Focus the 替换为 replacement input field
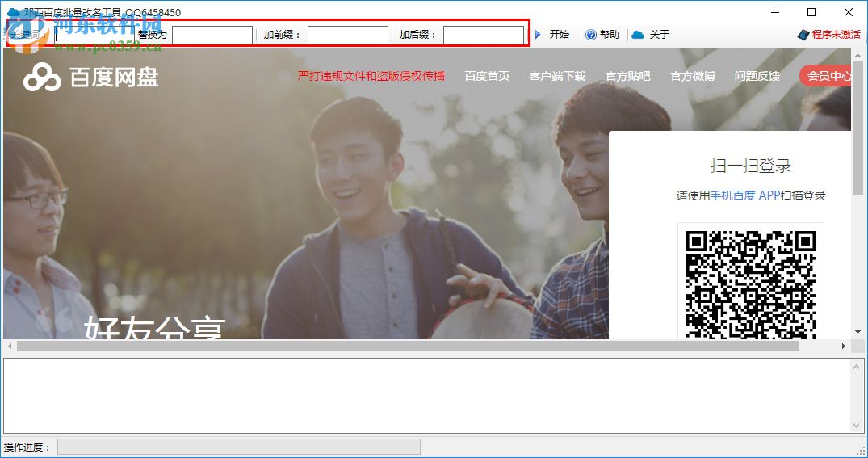Viewport: 868px width, 458px height. (212, 35)
